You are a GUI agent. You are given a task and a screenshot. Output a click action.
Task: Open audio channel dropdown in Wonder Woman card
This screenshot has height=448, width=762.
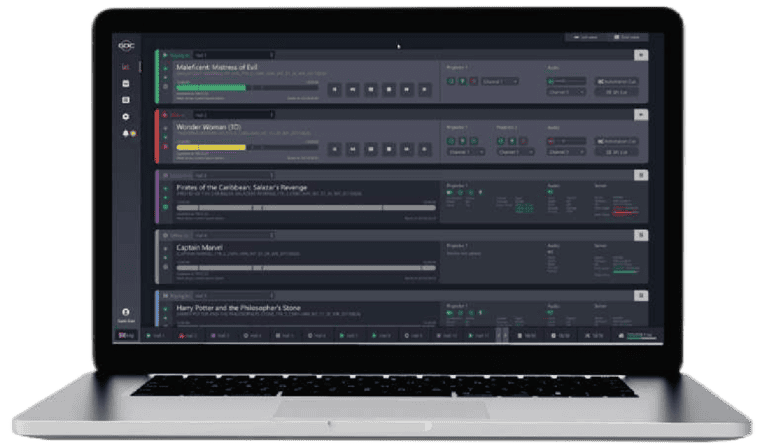click(566, 152)
